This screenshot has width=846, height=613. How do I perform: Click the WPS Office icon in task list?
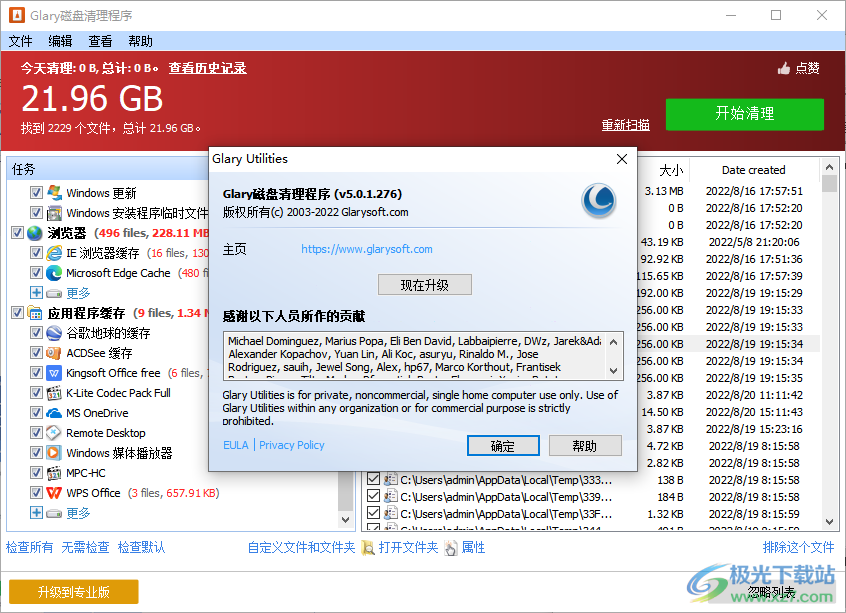click(53, 492)
